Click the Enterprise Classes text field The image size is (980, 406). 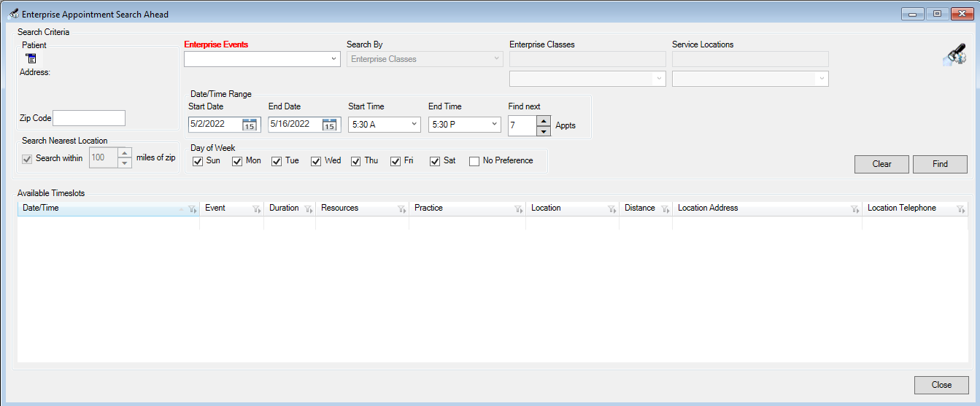(x=587, y=59)
